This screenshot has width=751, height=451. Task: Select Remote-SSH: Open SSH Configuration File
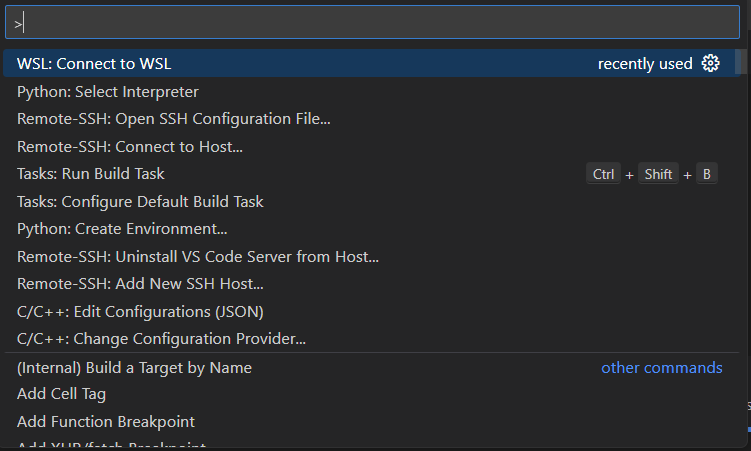tap(372, 119)
